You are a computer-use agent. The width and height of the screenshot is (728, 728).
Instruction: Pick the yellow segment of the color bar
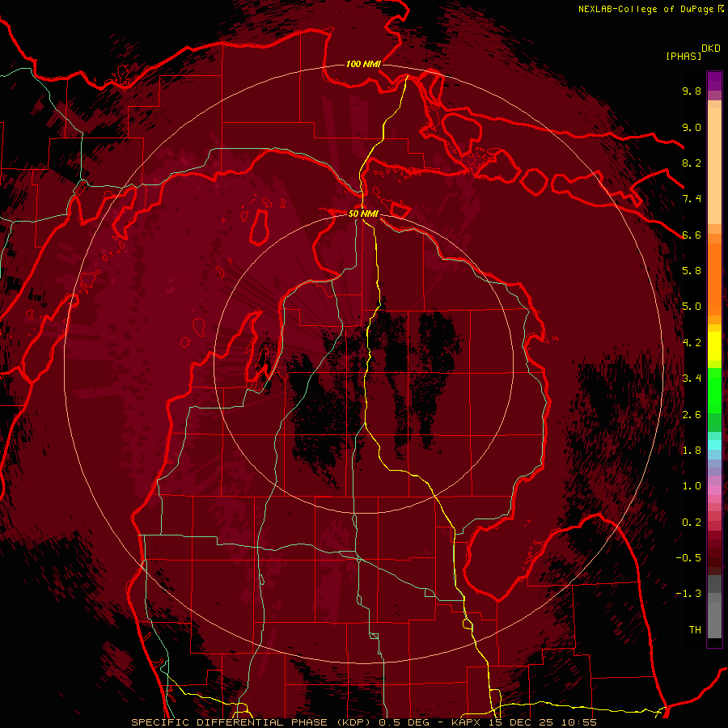pos(714,346)
